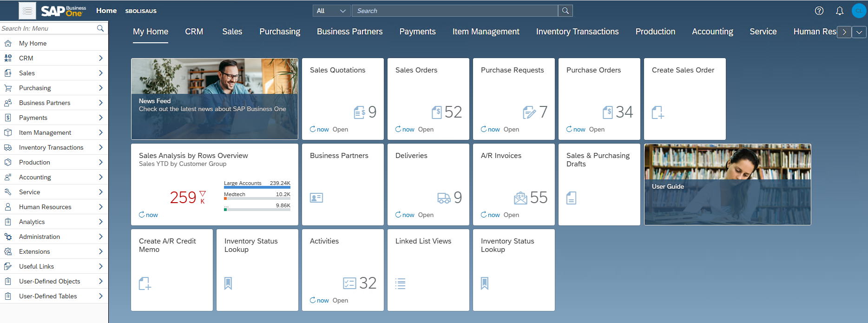Open the tab overflow dropdown arrow
868x323 pixels.
859,32
